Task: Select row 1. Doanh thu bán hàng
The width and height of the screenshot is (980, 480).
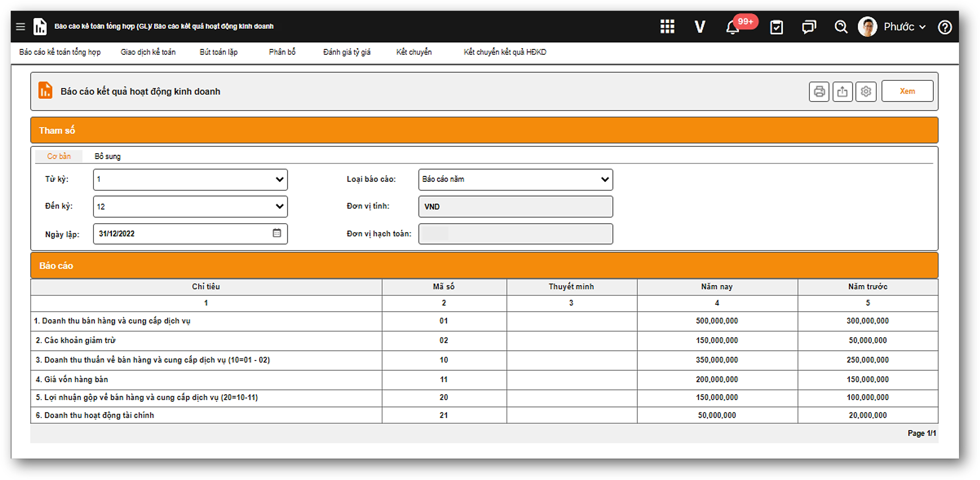Action: (484, 321)
